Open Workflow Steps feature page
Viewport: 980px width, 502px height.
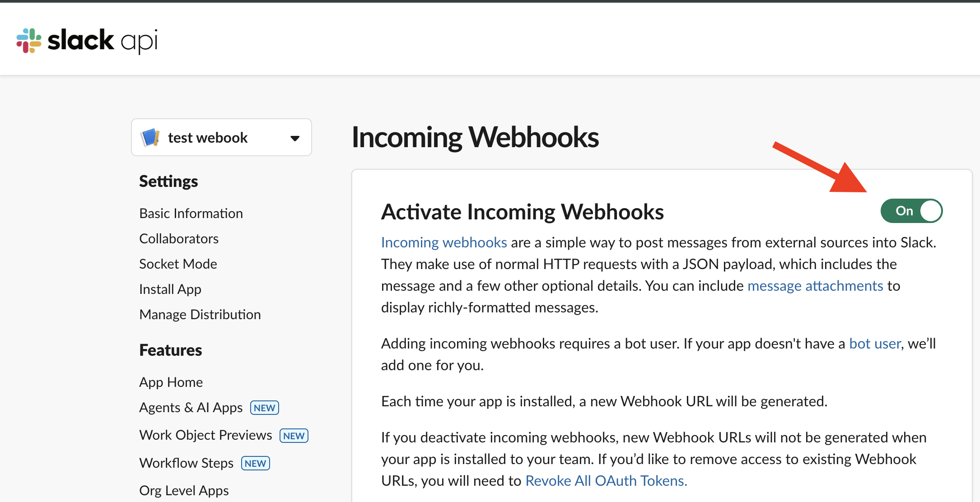coord(186,463)
